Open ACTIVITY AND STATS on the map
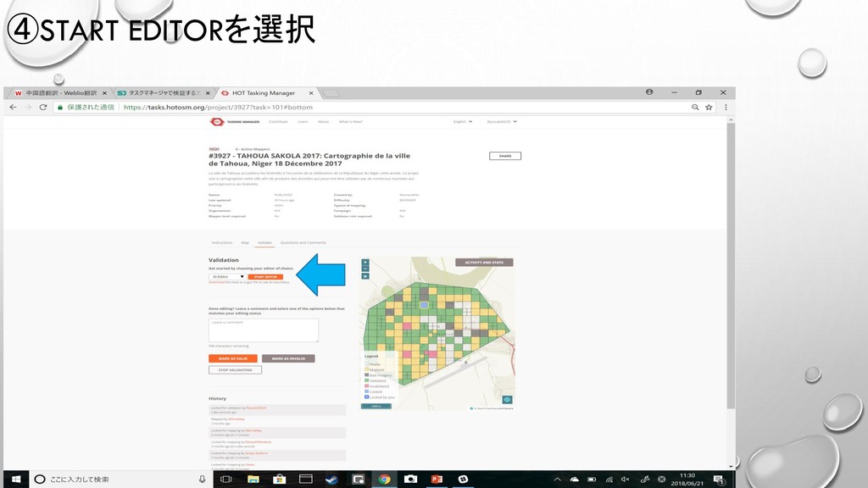Viewport: 868px width, 488px height. (484, 263)
